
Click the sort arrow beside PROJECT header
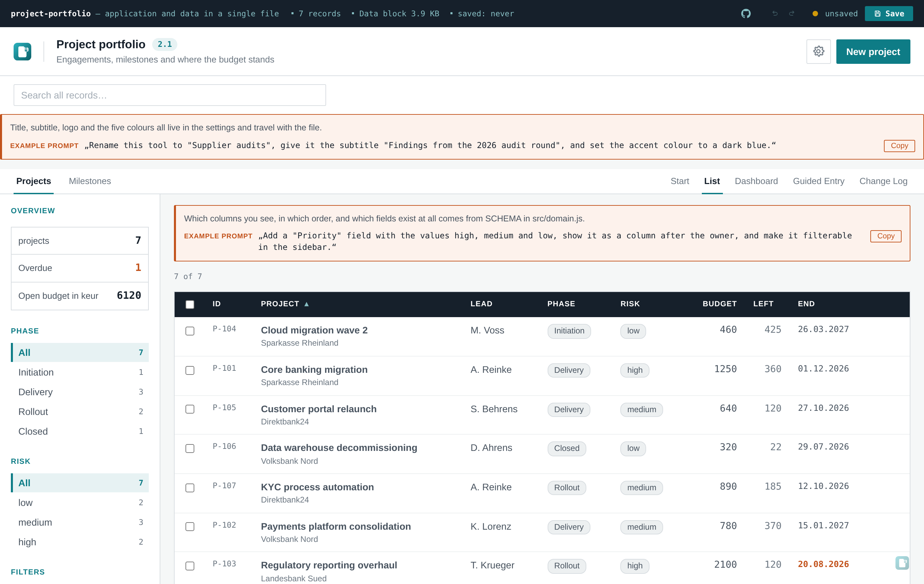[x=307, y=304]
